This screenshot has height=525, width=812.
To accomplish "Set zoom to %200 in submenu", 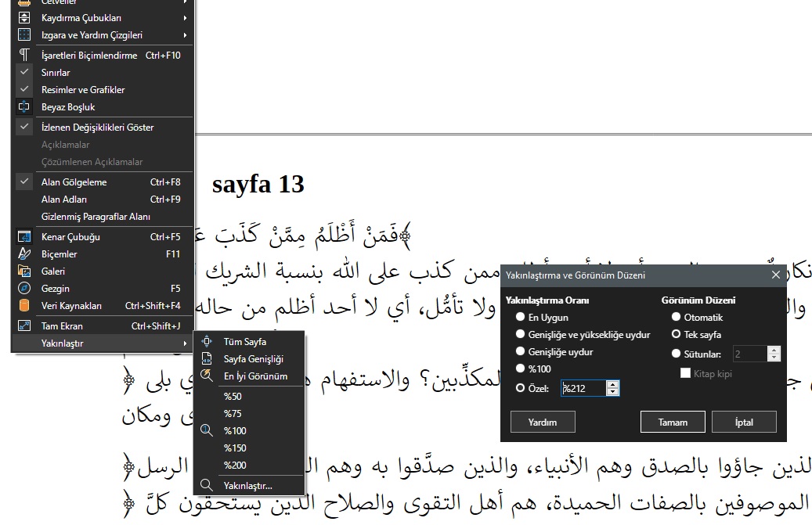I will pos(249,465).
